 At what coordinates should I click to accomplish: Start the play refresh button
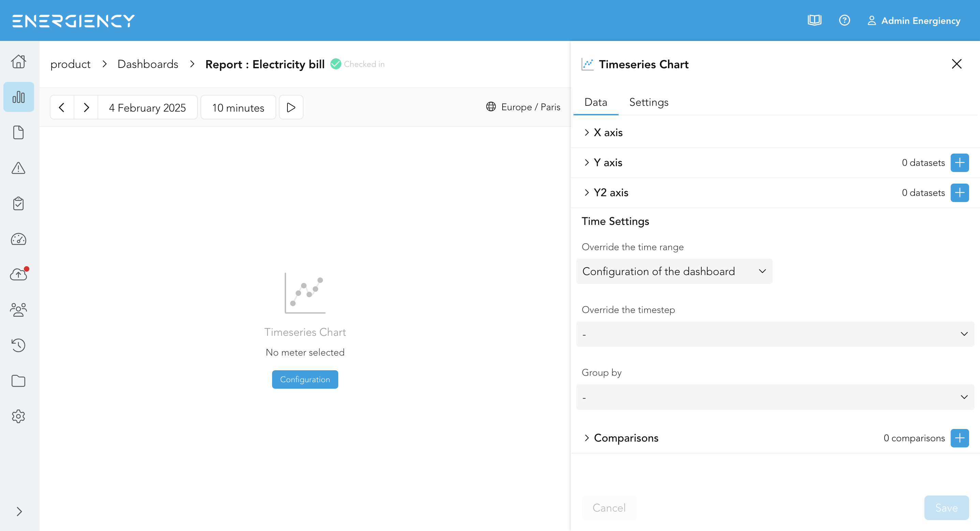tap(291, 107)
